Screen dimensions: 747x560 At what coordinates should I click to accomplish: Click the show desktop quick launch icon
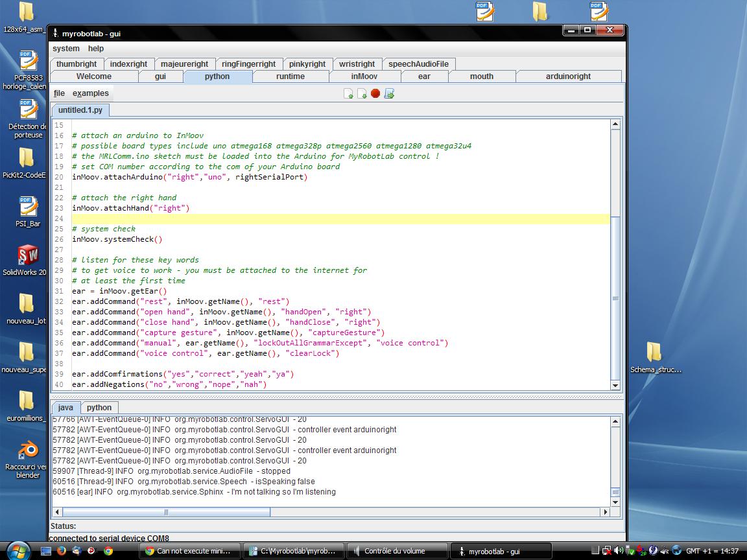(46, 551)
